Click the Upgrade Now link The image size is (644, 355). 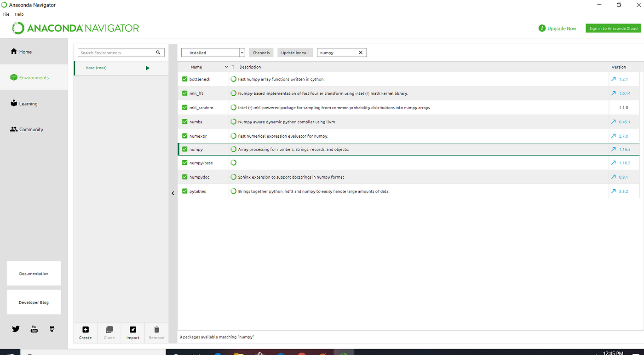point(562,29)
